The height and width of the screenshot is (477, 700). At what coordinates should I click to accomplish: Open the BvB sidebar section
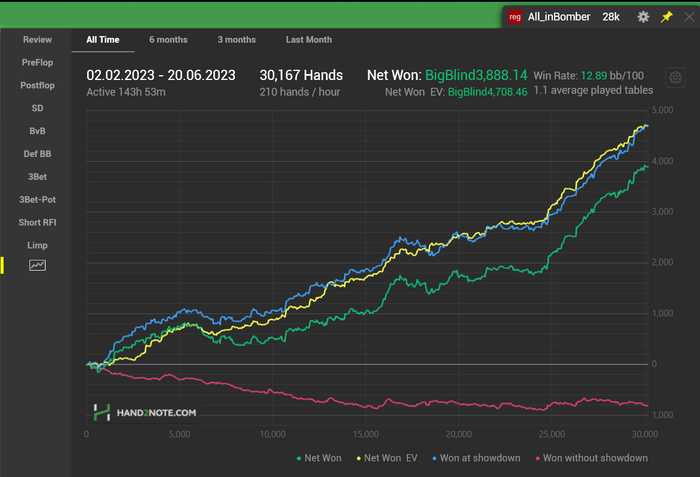tap(38, 131)
